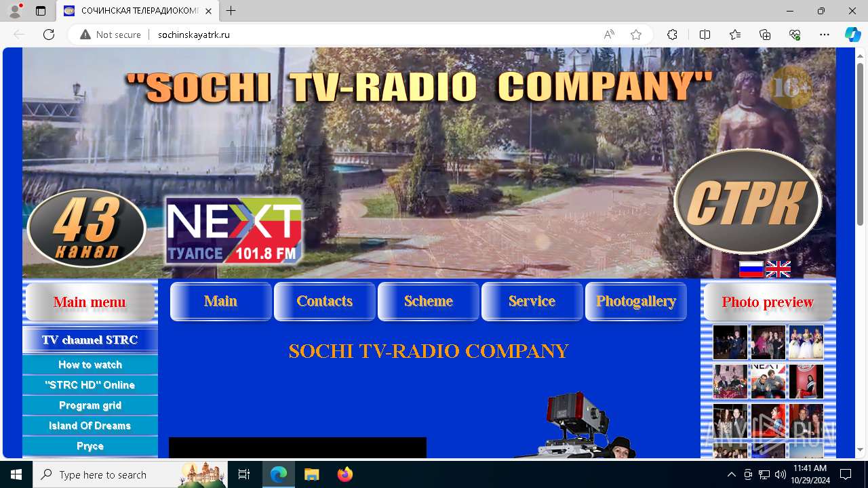Open Firefox from the taskbar

(344, 474)
